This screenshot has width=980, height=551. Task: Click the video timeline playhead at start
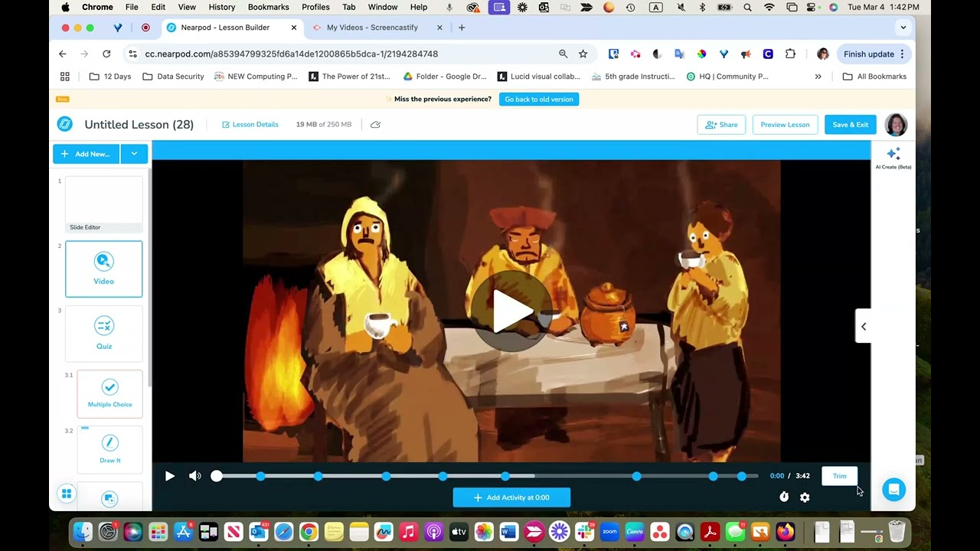(x=217, y=476)
